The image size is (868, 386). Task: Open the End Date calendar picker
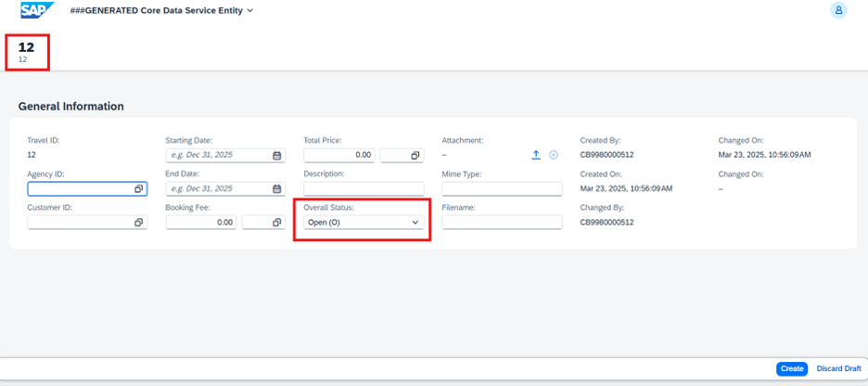[277, 189]
